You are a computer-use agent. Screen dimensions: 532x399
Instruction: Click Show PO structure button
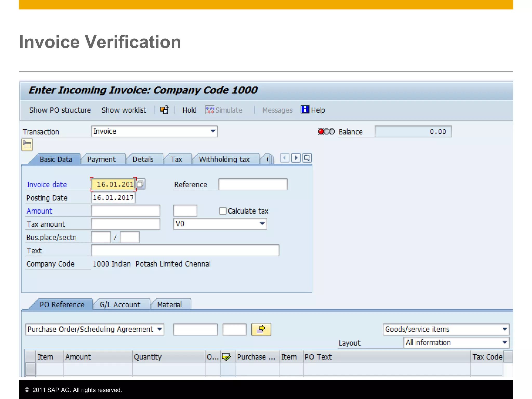[x=60, y=110]
